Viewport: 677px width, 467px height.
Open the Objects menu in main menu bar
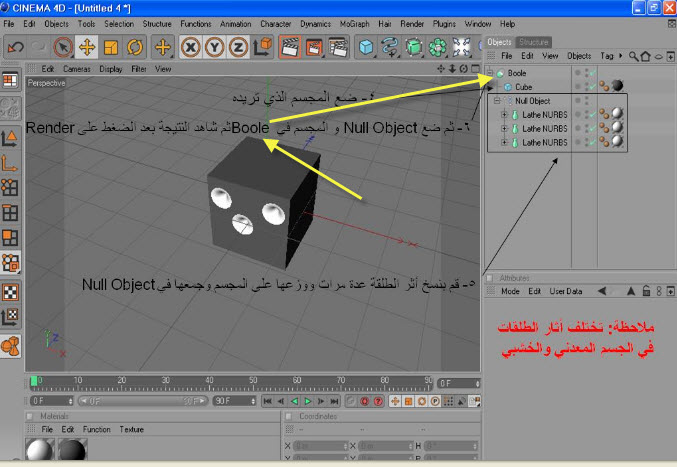pyautogui.click(x=56, y=24)
